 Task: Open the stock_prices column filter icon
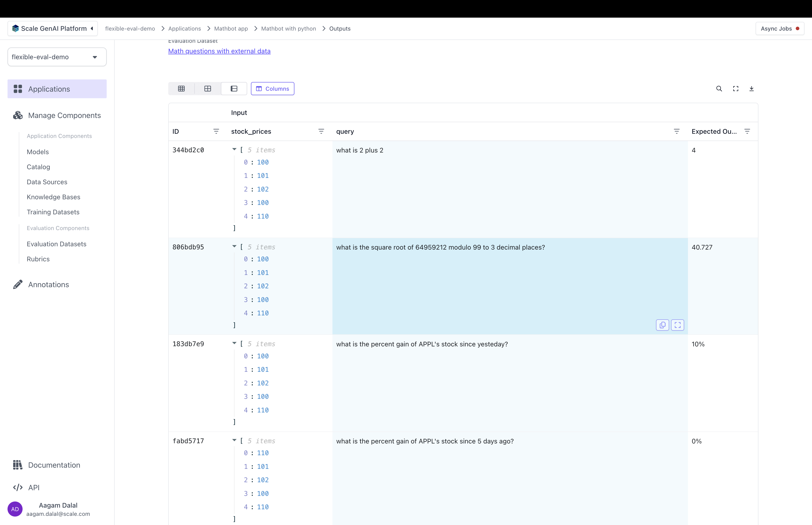tap(321, 131)
